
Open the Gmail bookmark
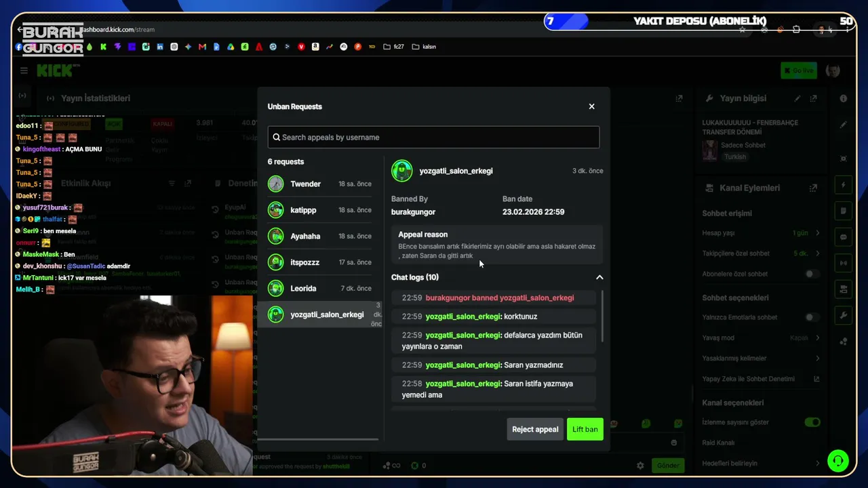point(202,47)
